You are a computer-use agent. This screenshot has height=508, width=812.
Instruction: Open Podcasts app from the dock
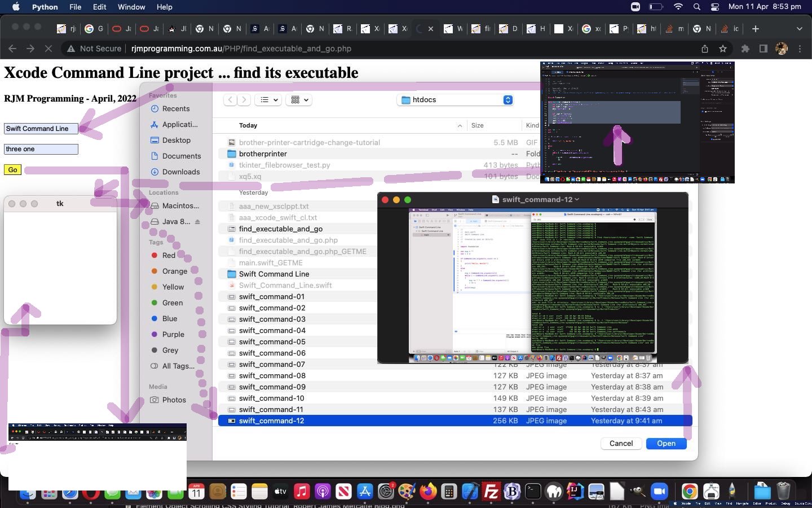tap(323, 492)
